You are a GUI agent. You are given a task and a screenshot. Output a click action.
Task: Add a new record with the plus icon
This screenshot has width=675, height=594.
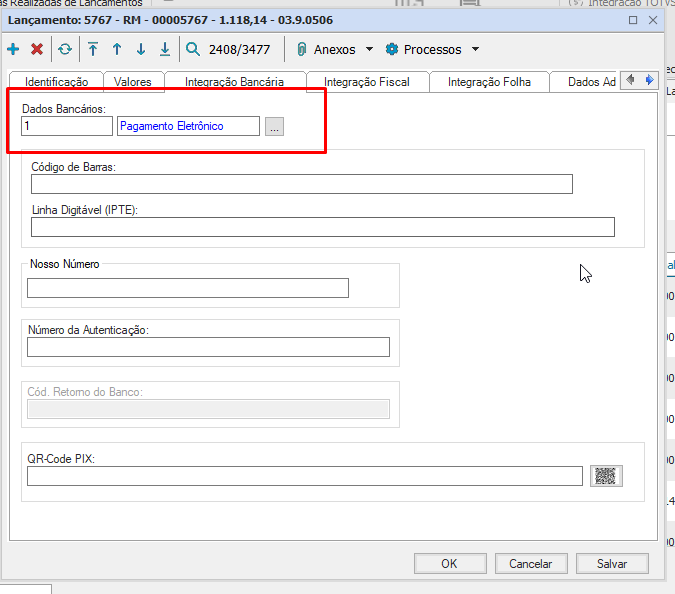click(13, 49)
